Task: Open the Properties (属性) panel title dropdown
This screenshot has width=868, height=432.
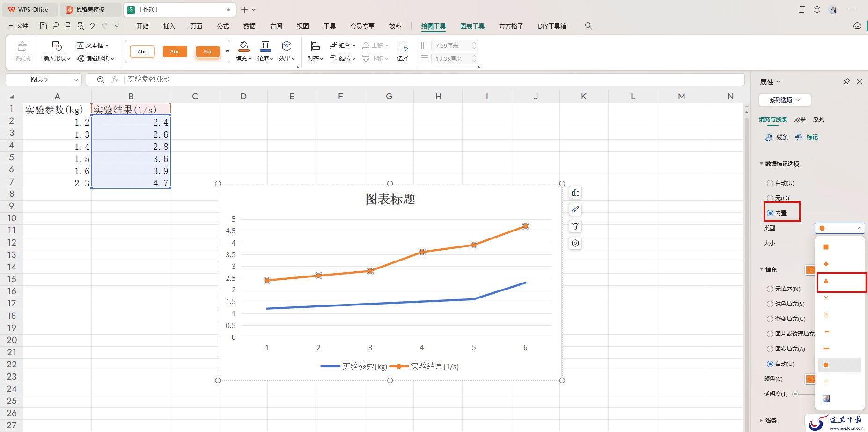Action: [770, 82]
